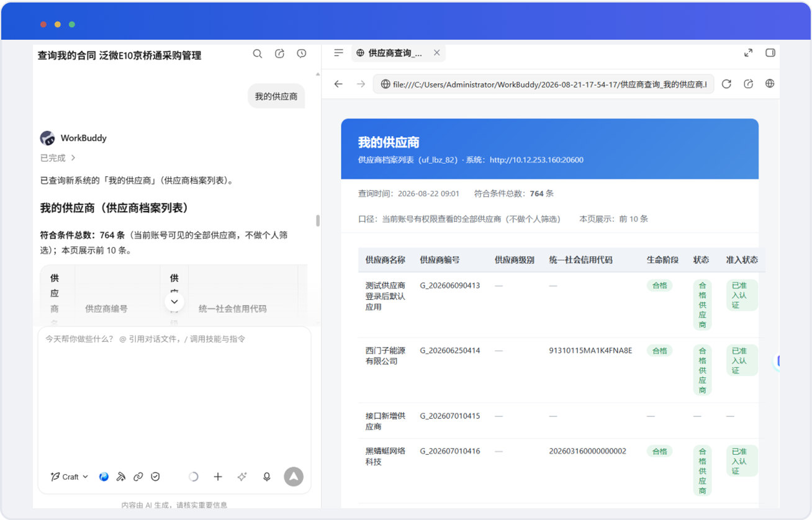This screenshot has height=520, width=812.
Task: Open the tab list icon in preview panel
Action: [x=338, y=53]
